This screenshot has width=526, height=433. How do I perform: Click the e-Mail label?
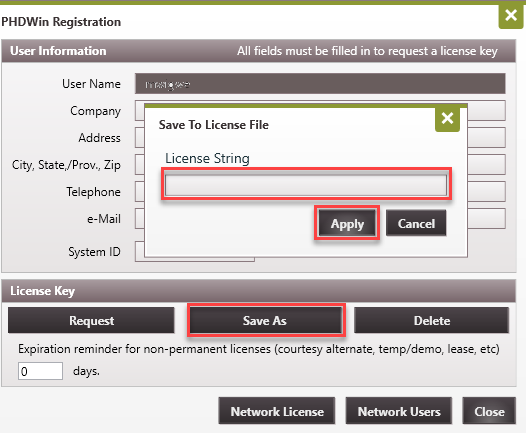pos(104,219)
